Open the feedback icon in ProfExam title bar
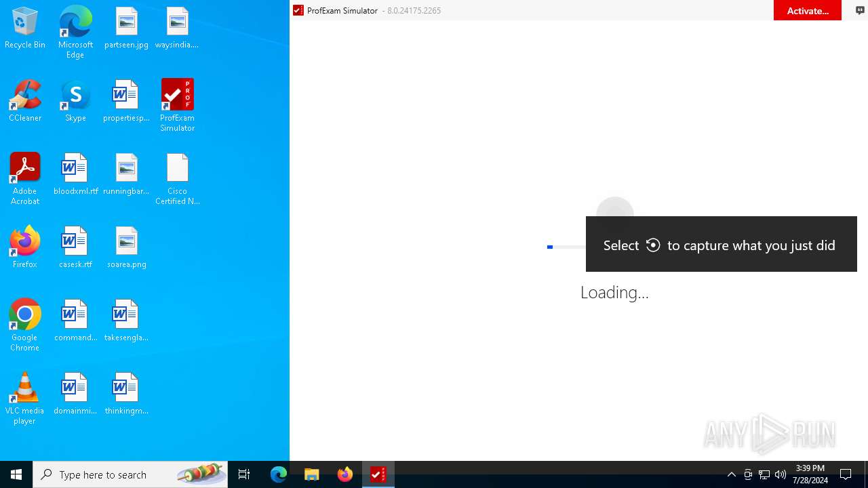The image size is (868, 488). pyautogui.click(x=860, y=10)
